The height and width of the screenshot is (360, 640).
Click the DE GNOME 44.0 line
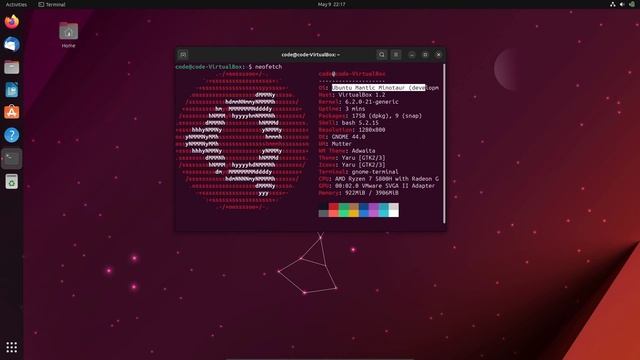point(342,137)
